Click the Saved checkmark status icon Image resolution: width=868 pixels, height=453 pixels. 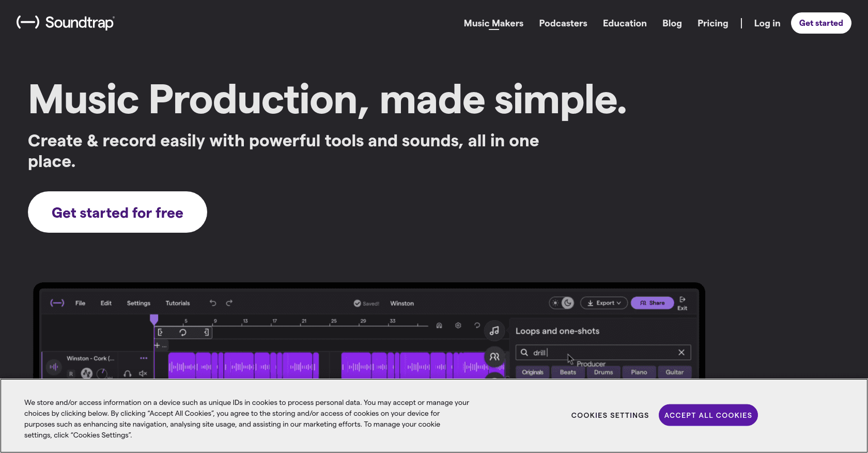[x=357, y=304]
